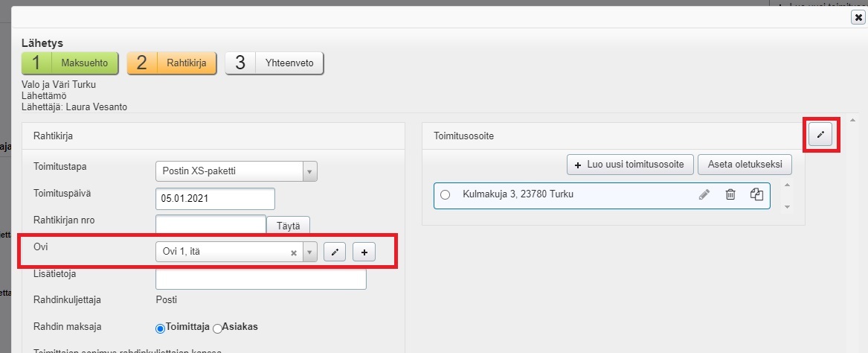Image resolution: width=868 pixels, height=353 pixels.
Task: Delete the Kulmakuja 3 address with trash icon
Action: pyautogui.click(x=730, y=194)
